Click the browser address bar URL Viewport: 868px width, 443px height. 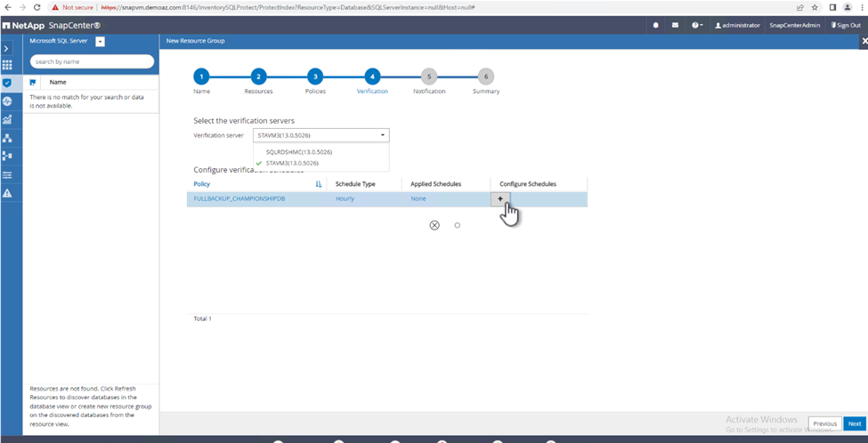288,8
